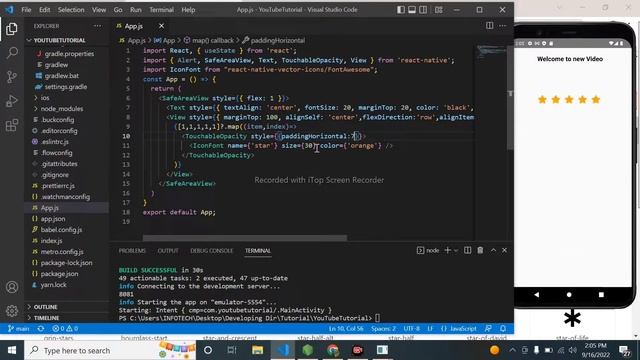Viewport: 640px width, 360px height.
Task: Open the Customize Layout icon
Action: coord(438,9)
